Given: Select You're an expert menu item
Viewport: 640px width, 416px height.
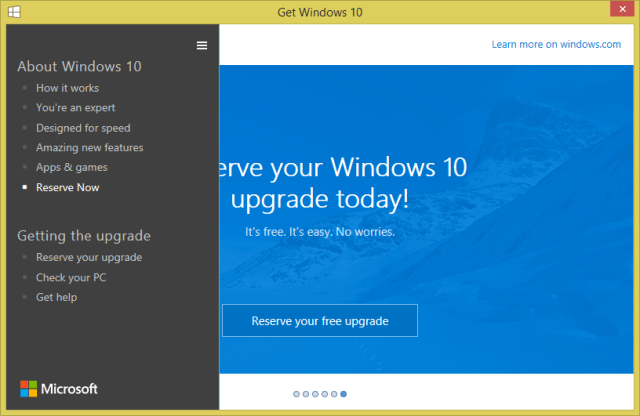Looking at the screenshot, I should [x=76, y=108].
